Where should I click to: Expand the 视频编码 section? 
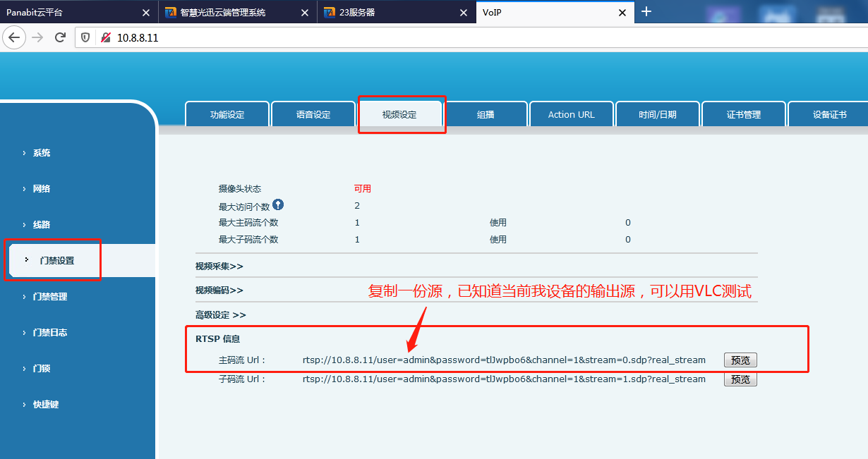coord(219,290)
